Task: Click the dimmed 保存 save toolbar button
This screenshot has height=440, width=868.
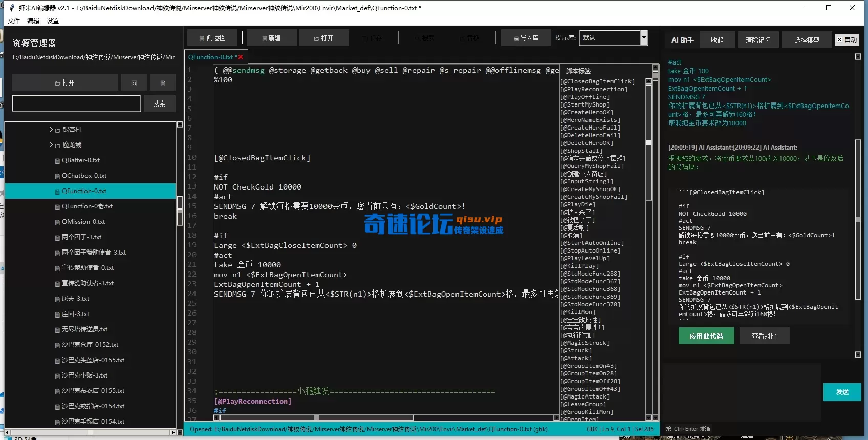Action: pyautogui.click(x=372, y=38)
